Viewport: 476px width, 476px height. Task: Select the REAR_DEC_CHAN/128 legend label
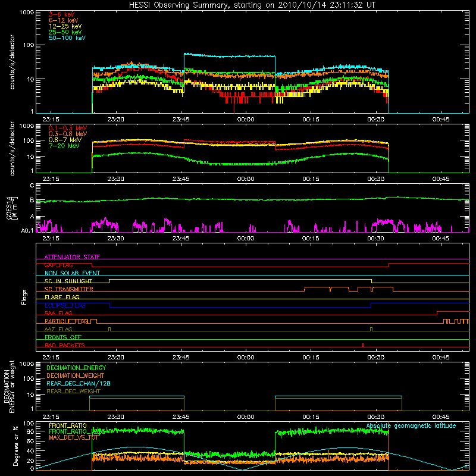point(79,383)
